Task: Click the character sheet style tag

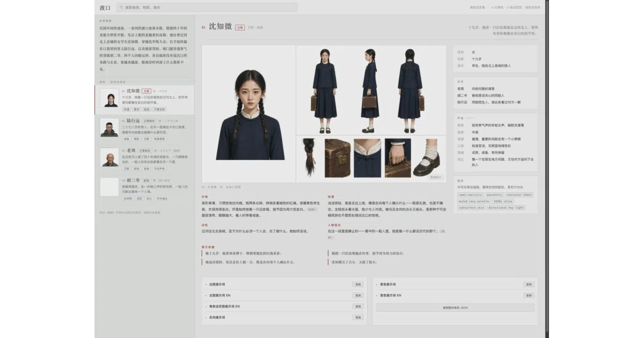Action: pyautogui.click(x=519, y=195)
